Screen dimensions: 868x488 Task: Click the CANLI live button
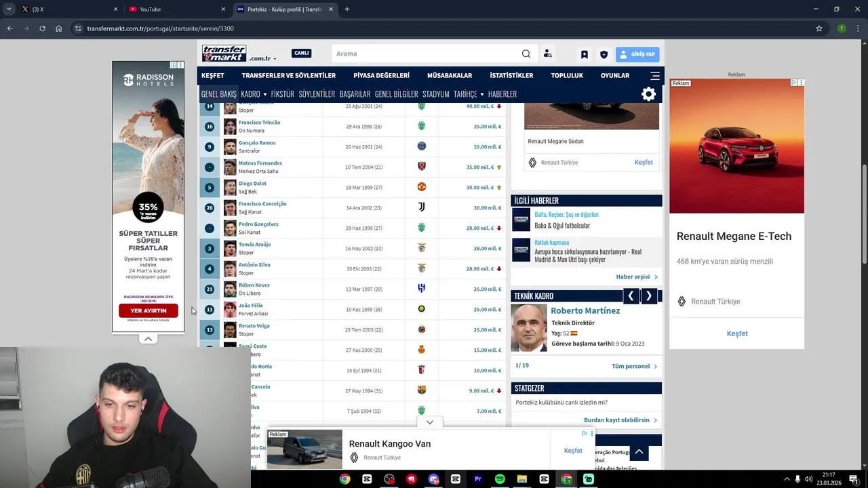click(x=301, y=53)
